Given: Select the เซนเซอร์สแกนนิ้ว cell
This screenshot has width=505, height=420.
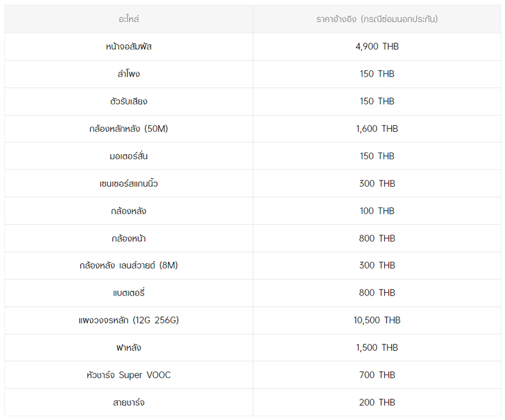Looking at the screenshot, I should [128, 183].
